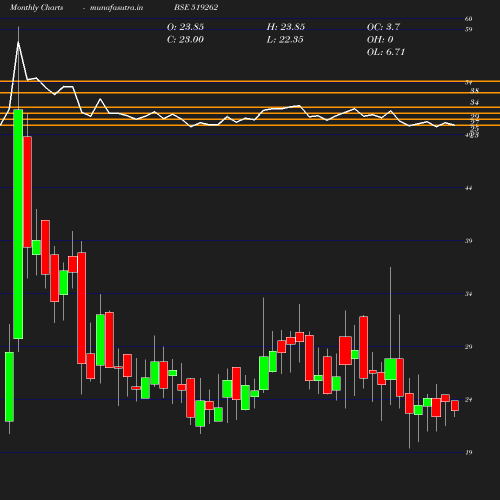Click the price axis label 59
Screen dimensions: 500x500
click(x=469, y=29)
